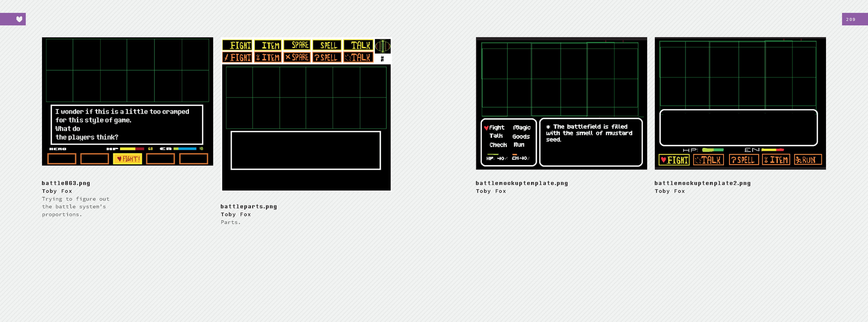Click 'The battlefield is filled' message text
868x322 pixels.
(589, 133)
